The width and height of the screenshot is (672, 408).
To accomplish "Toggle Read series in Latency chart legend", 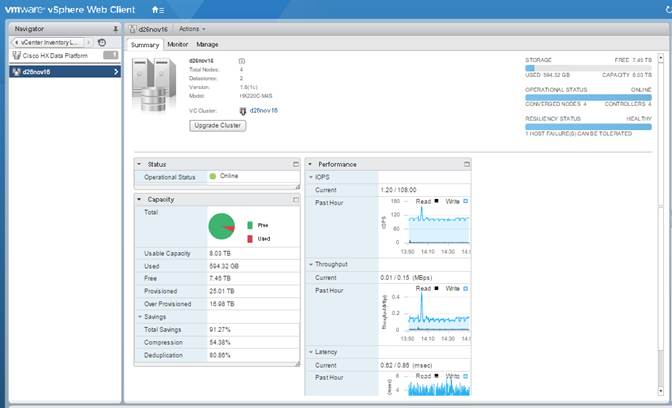I will tap(427, 376).
